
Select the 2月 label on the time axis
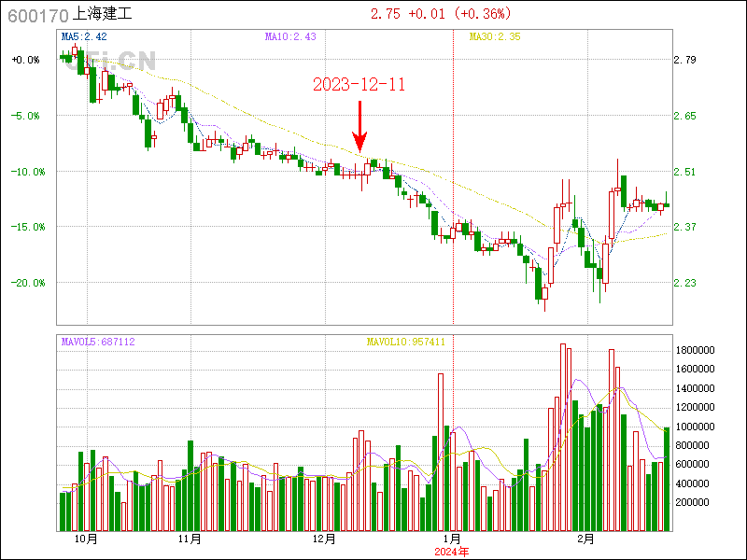585,539
